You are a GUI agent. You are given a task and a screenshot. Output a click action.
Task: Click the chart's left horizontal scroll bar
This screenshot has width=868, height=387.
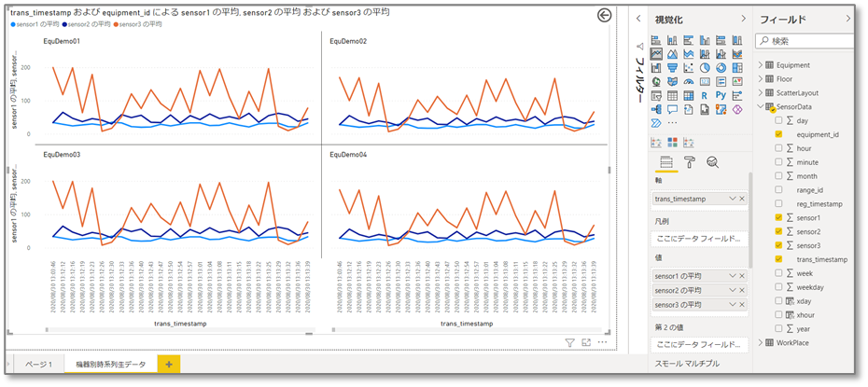tap(180, 330)
